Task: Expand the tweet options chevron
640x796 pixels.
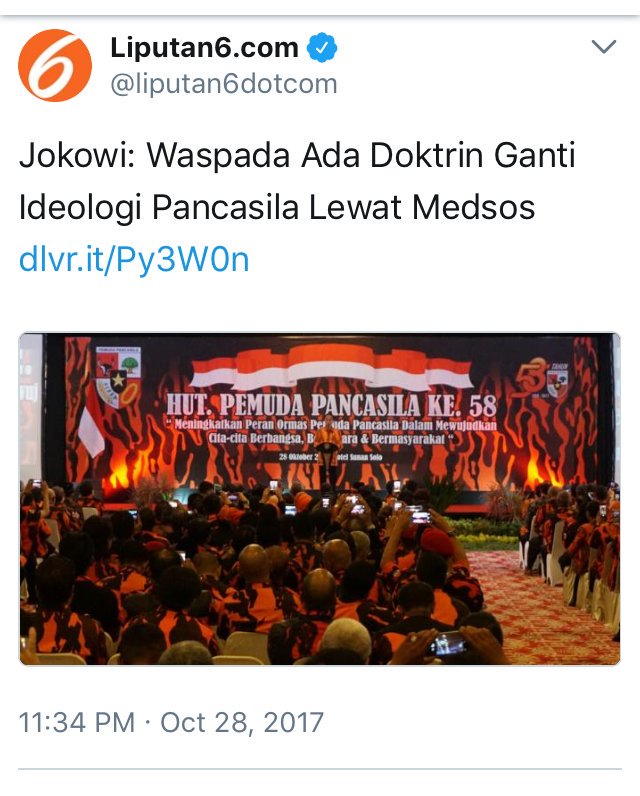Action: coord(604,47)
